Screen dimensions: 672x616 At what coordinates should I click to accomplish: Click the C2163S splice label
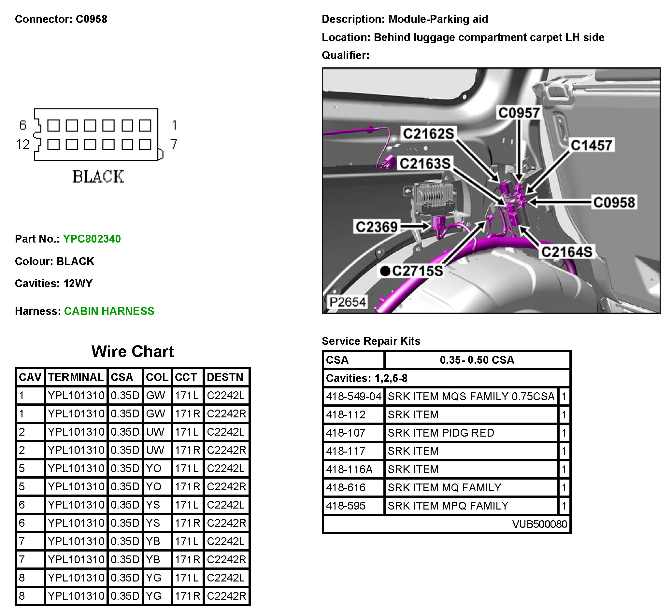click(x=425, y=164)
